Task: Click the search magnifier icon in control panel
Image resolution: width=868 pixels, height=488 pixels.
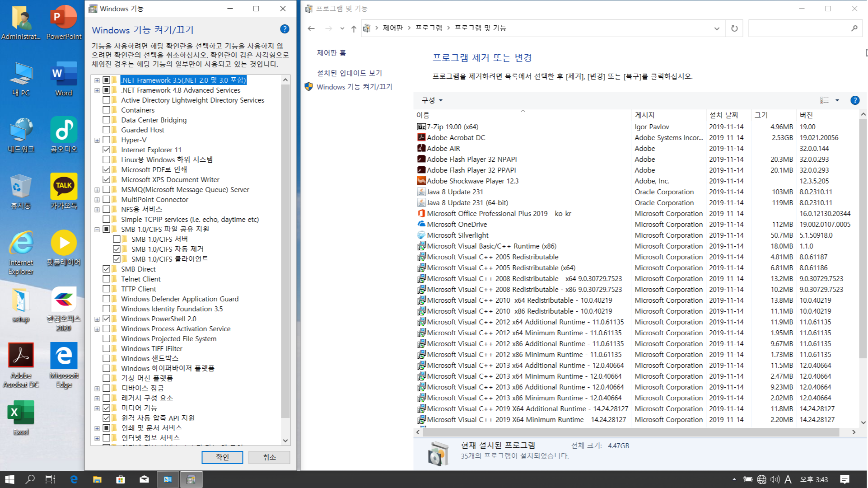Action: [854, 28]
